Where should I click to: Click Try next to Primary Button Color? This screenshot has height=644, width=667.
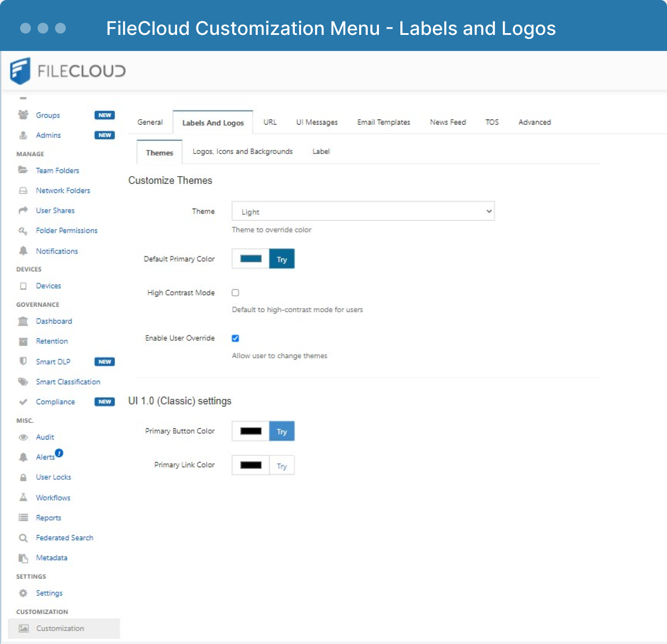[282, 431]
